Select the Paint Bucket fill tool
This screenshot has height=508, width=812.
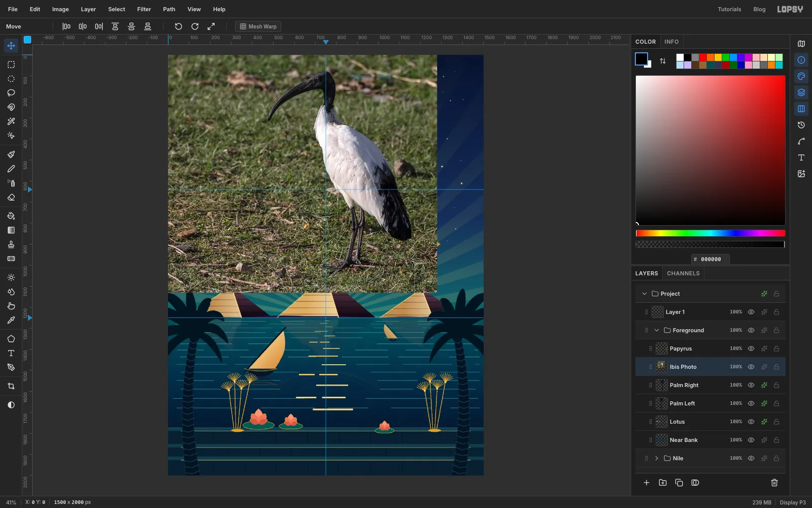(11, 216)
